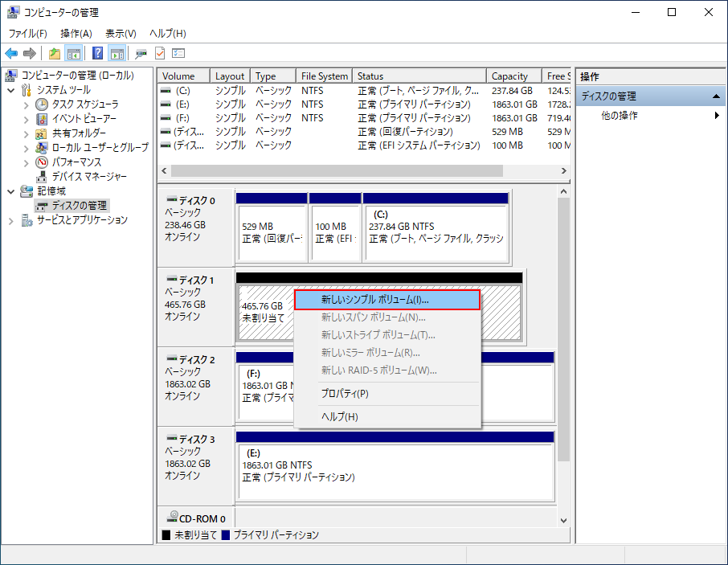Expand the タスク スケジューラ node

pyautogui.click(x=26, y=105)
